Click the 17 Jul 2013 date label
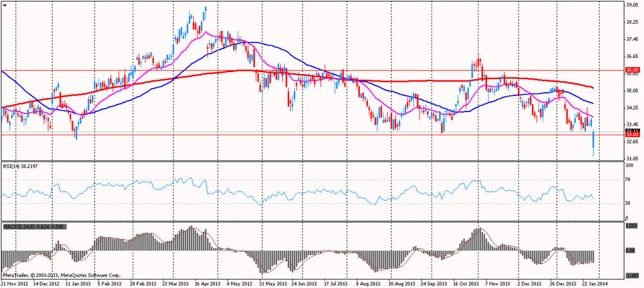This screenshot has height=288, width=644. [x=337, y=283]
